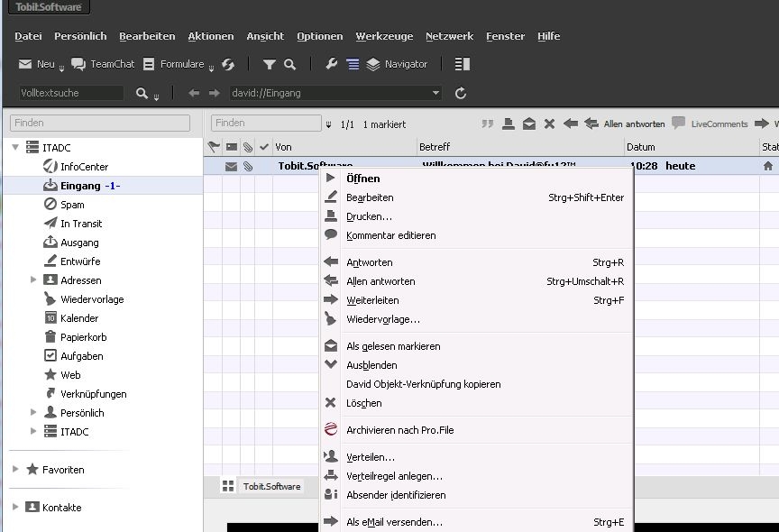
Task: Click the print icon in message toolbar
Action: tap(509, 124)
